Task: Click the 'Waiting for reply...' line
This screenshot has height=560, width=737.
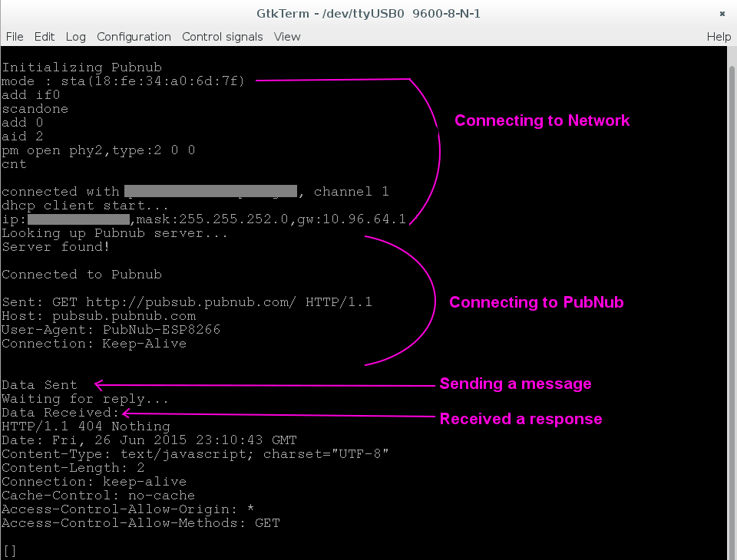Action: coord(85,400)
